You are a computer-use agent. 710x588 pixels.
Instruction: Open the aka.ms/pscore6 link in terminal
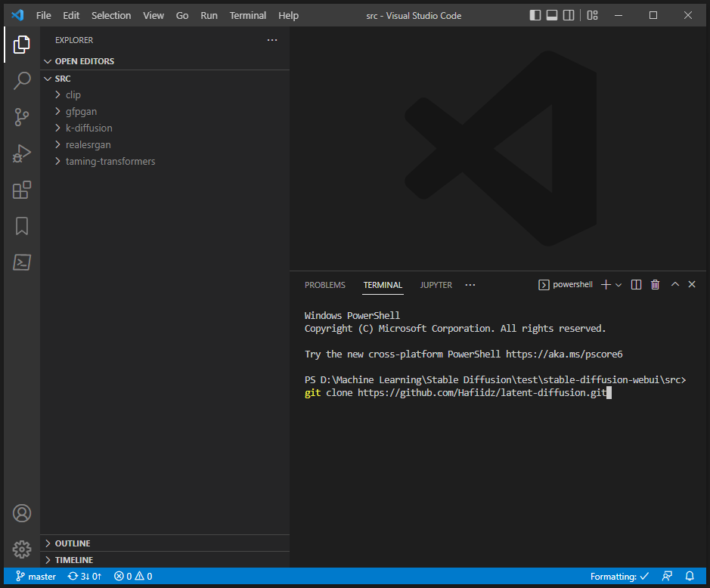[x=564, y=354]
